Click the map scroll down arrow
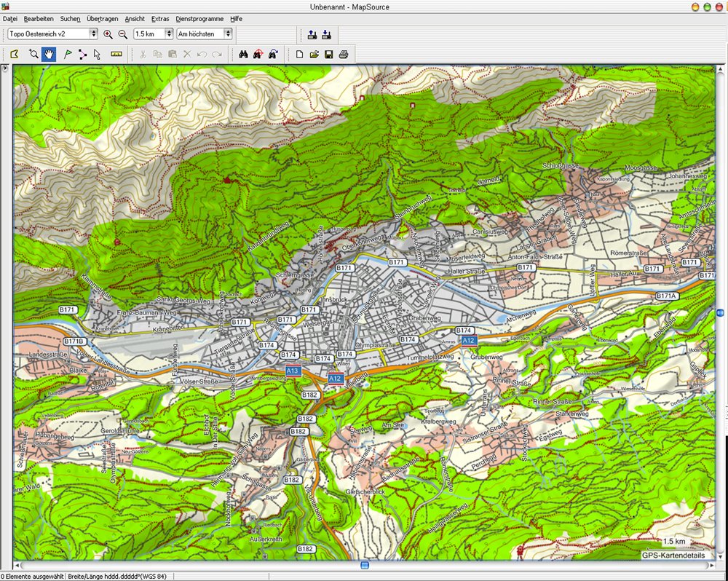This screenshot has width=728, height=581. coord(720,556)
